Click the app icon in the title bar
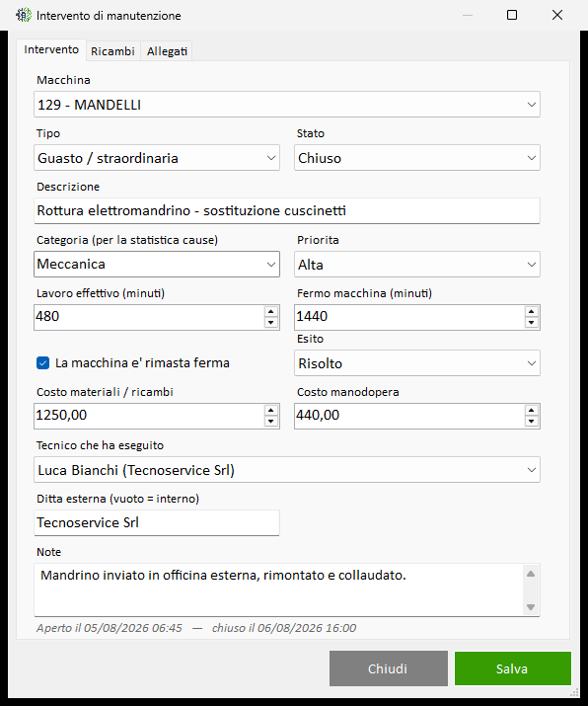Screen dimensions: 588x706 (24, 16)
